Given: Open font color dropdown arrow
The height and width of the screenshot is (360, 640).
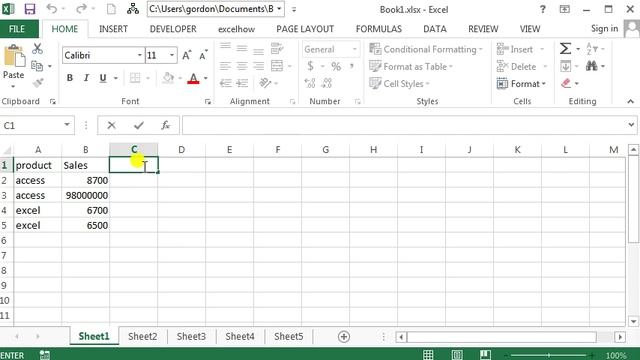Looking at the screenshot, I should (x=206, y=78).
